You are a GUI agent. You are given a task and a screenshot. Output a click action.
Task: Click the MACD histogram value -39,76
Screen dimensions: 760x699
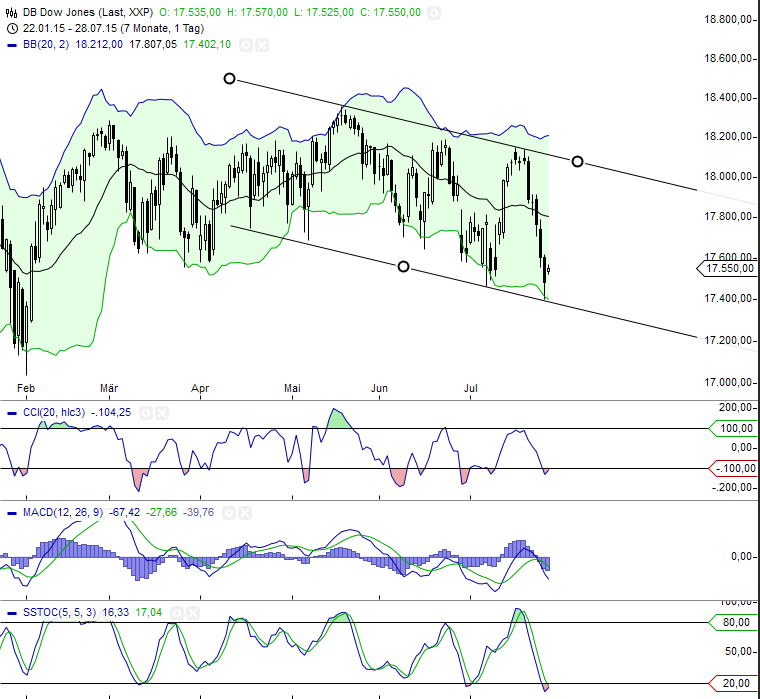coord(198,512)
